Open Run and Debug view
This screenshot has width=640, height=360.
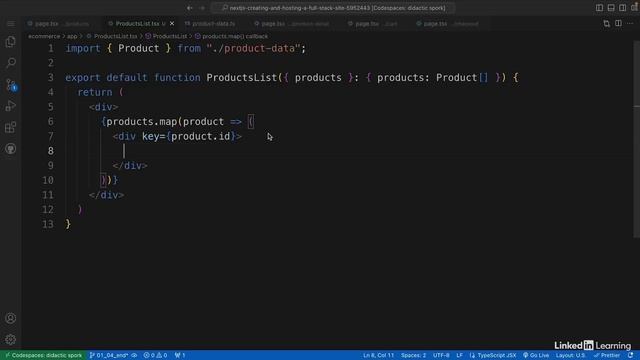[11, 106]
